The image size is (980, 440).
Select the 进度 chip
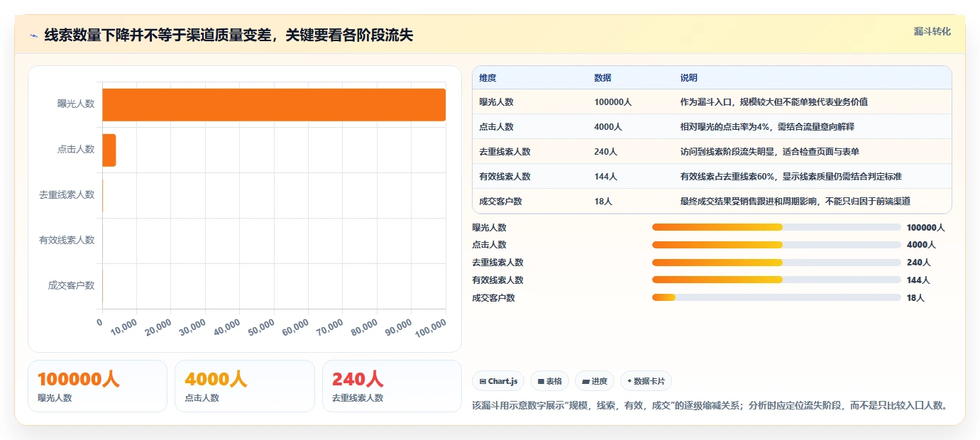[595, 381]
